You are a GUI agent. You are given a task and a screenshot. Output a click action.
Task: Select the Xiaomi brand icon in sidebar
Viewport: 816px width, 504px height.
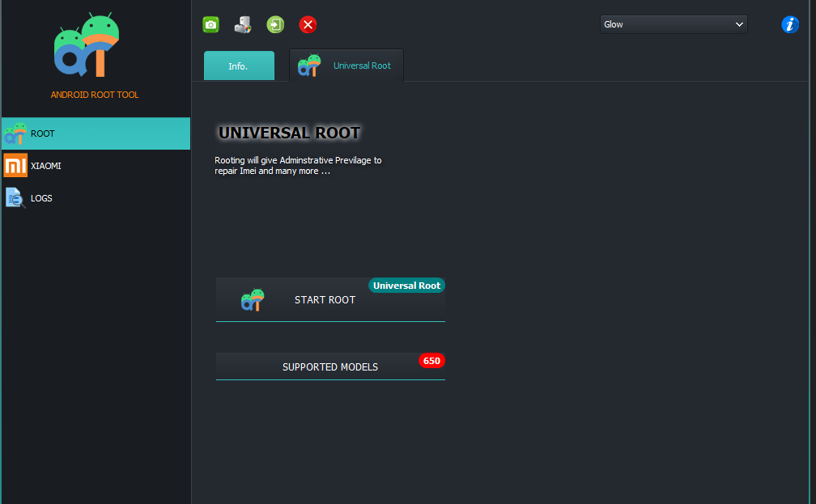click(15, 166)
